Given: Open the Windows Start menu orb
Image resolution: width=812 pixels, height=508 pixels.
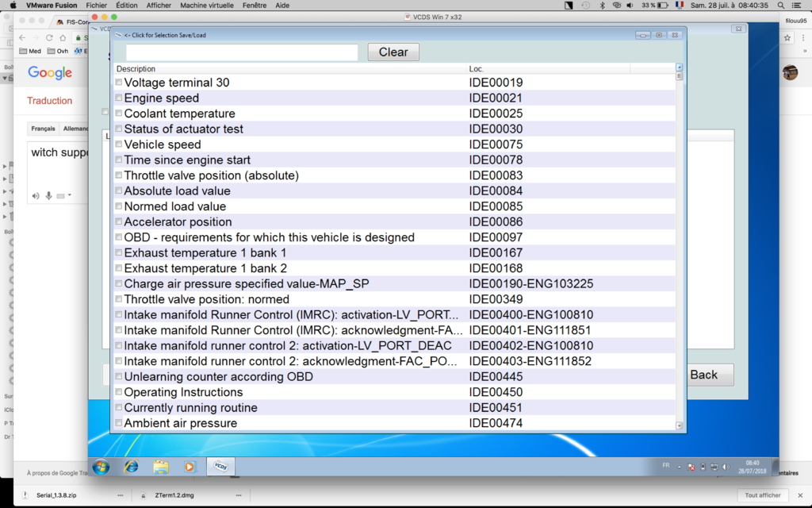Looking at the screenshot, I should [x=101, y=467].
